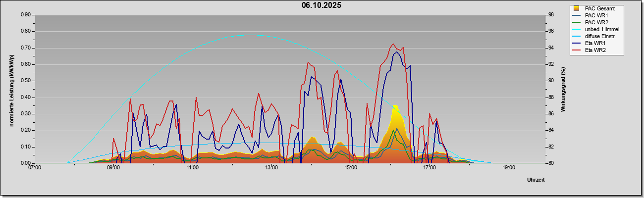The width and height of the screenshot is (644, 198).
Task: Click the Uhrzeit axis title
Action: [x=536, y=180]
